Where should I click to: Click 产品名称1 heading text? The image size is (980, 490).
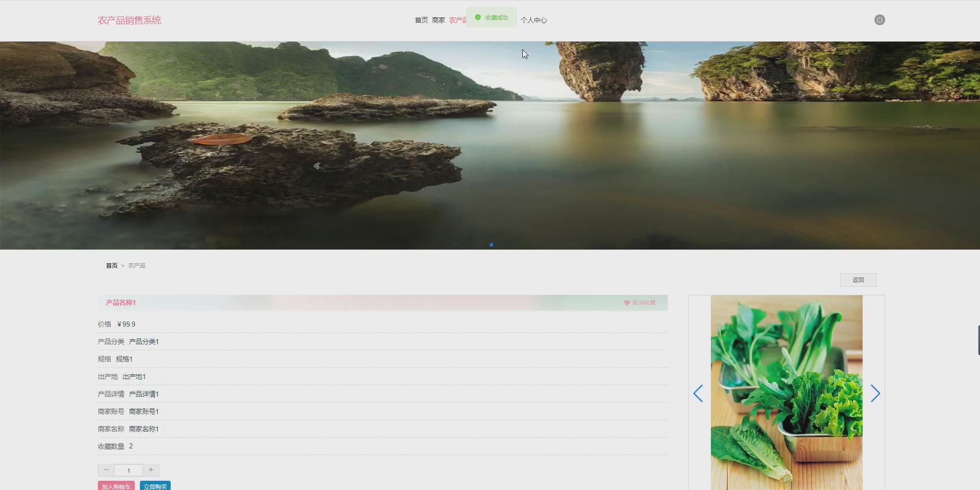click(x=121, y=303)
